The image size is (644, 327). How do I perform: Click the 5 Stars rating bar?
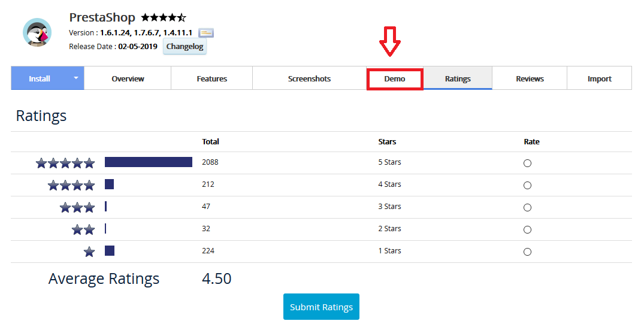point(148,162)
